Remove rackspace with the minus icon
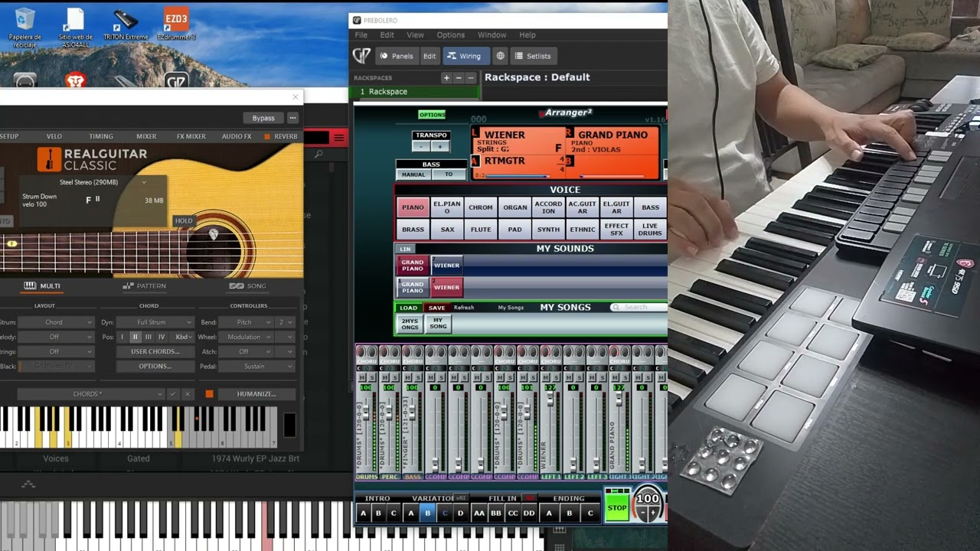 459,78
